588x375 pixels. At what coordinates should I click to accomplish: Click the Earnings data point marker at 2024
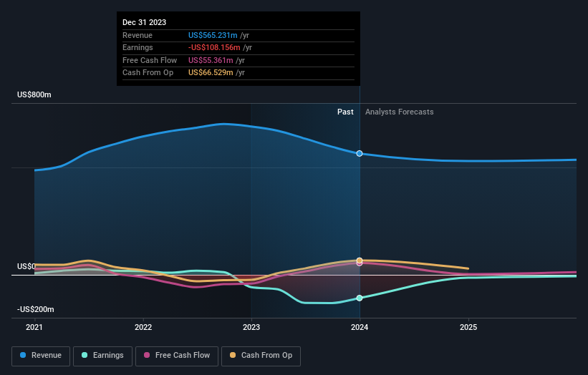[360, 298]
